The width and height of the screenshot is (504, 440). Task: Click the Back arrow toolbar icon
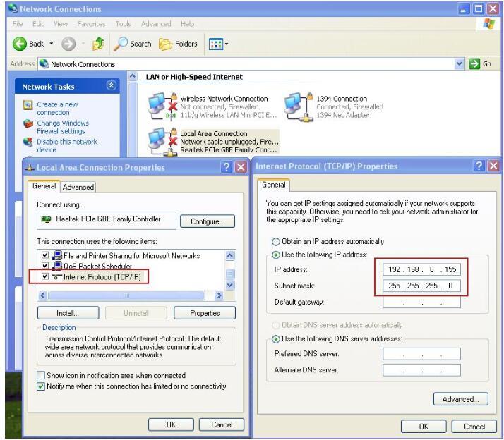tap(20, 44)
